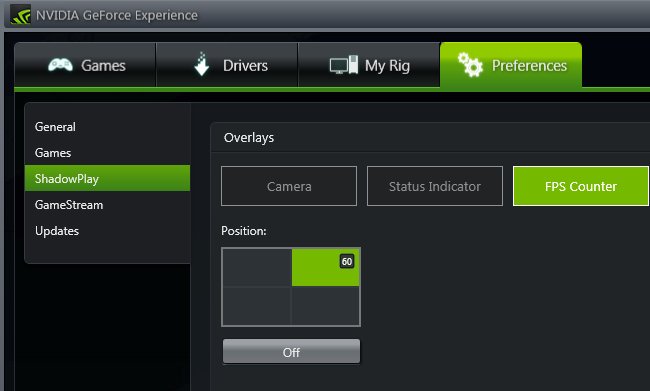Select the Camera overlay button
Viewport: 650px width, 391px height.
[289, 186]
